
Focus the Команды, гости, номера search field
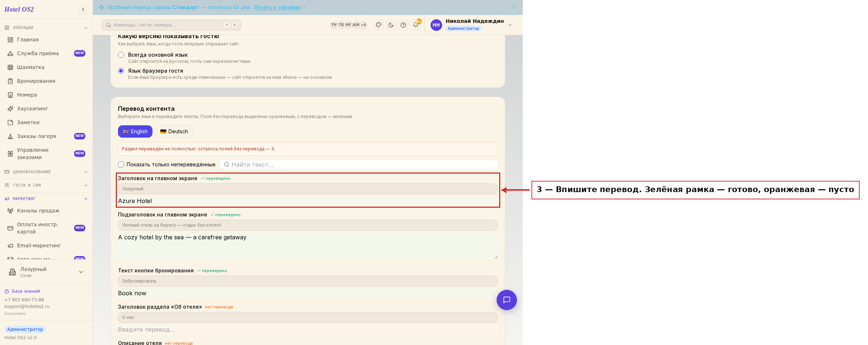(171, 25)
